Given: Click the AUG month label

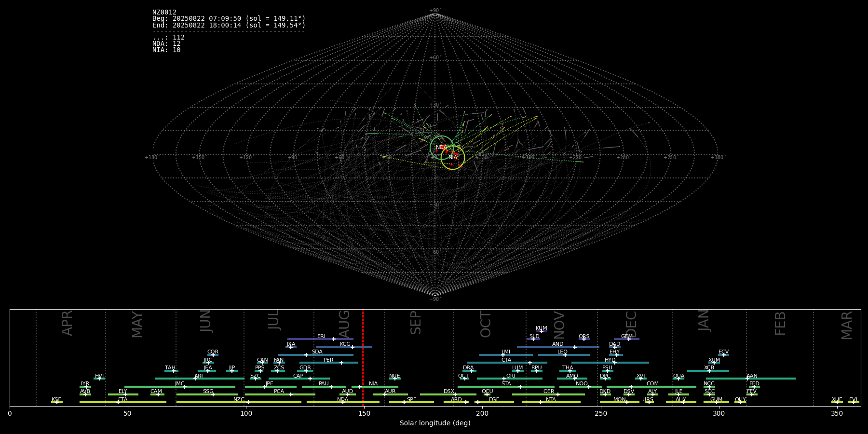Looking at the screenshot, I should (344, 325).
